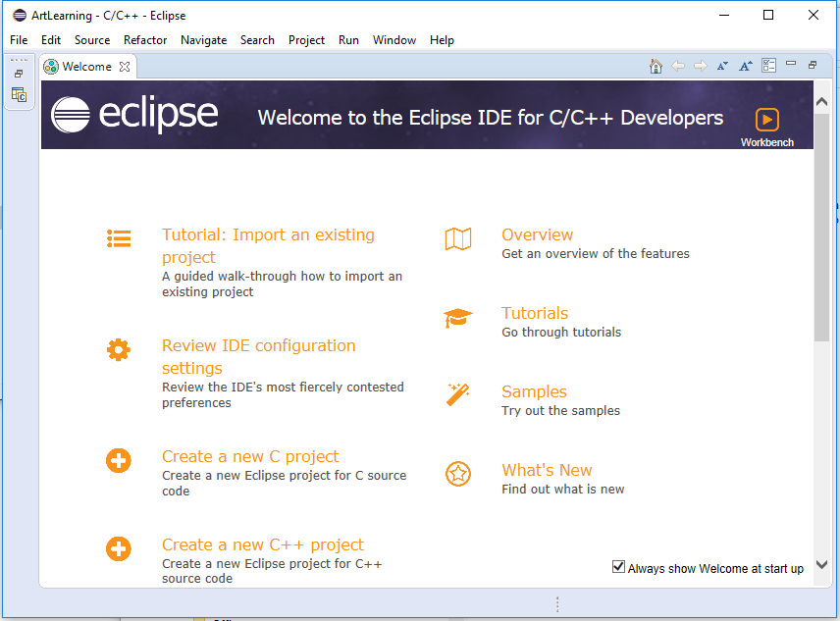This screenshot has width=840, height=621.
Task: Click 'Find out what is new' text
Action: [563, 490]
